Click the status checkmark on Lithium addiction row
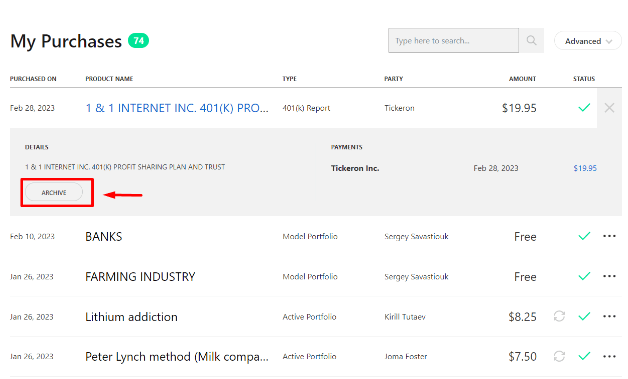Screen dimensions: 628x379 click(584, 316)
